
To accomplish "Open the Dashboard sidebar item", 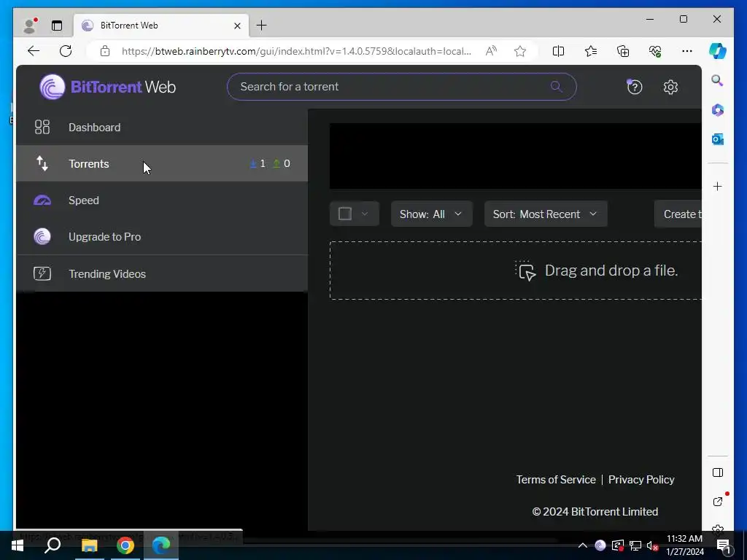I will (x=162, y=127).
